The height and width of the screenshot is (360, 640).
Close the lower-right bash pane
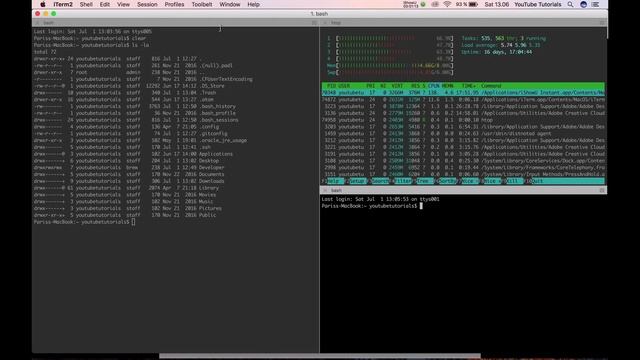click(325, 191)
